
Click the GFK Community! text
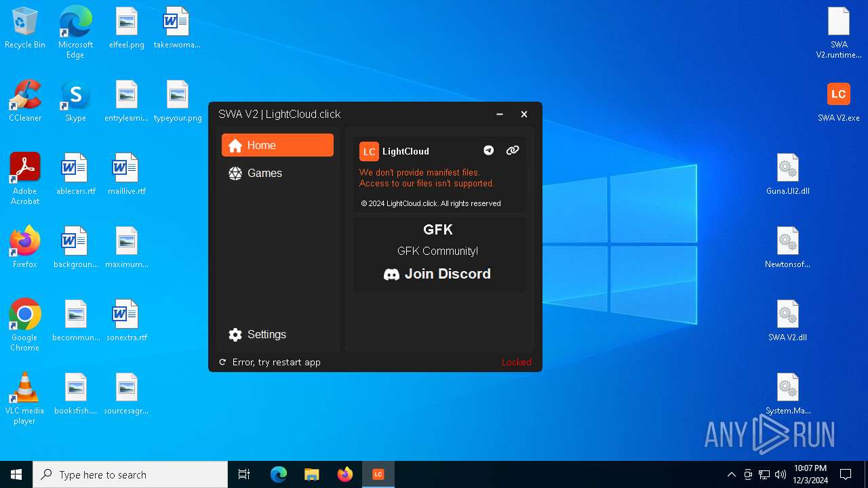pos(437,251)
